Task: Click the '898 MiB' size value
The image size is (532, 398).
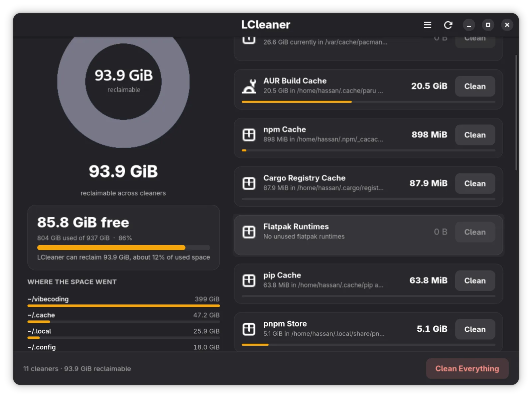Action: (429, 135)
